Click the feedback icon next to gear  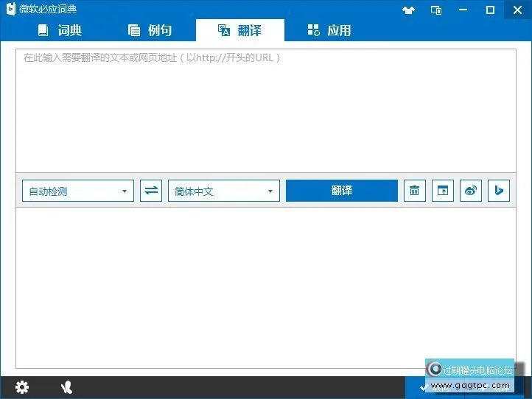pos(67,387)
